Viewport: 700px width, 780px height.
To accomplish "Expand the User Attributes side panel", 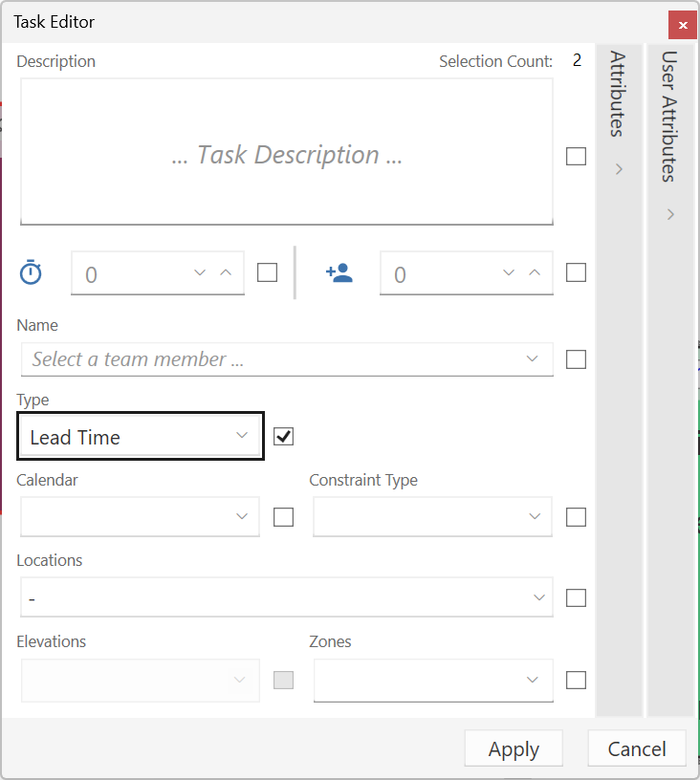I will coord(670,214).
